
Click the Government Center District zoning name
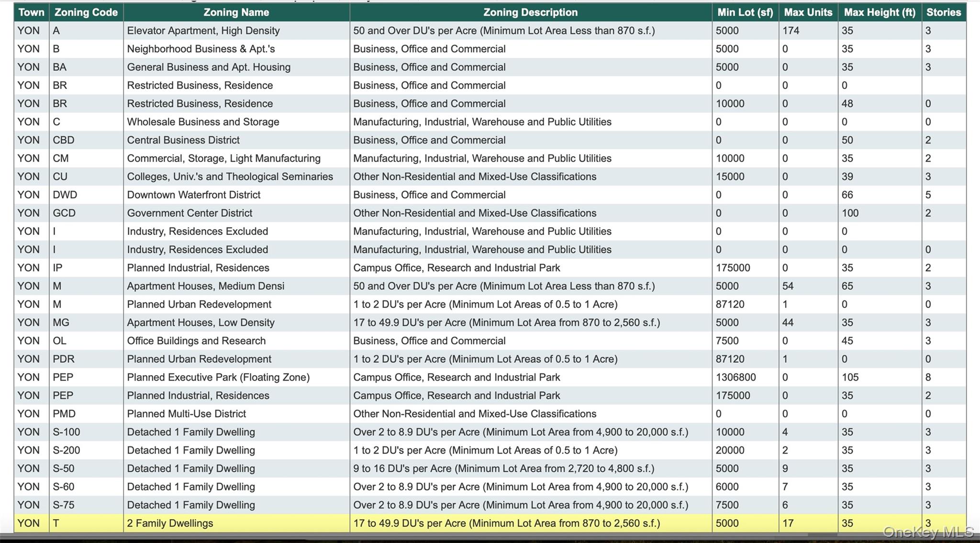(189, 213)
